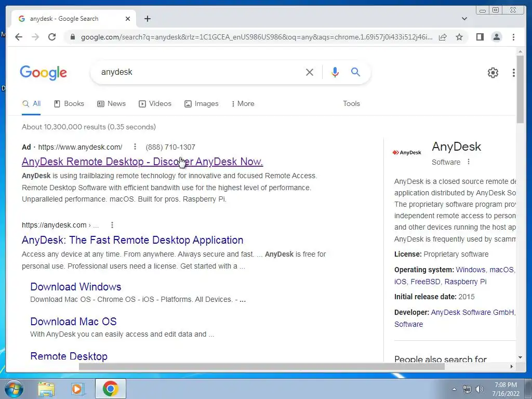This screenshot has width=532, height=399.
Task: Click the AnyDesk logo in knowledge panel
Action: click(407, 153)
